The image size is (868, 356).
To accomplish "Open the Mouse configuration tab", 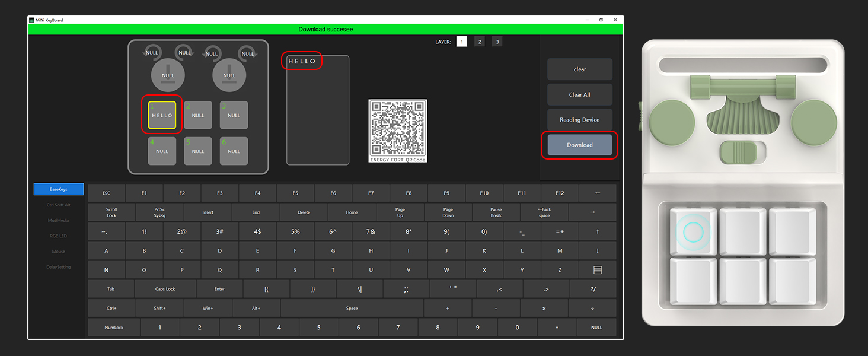I will (58, 251).
